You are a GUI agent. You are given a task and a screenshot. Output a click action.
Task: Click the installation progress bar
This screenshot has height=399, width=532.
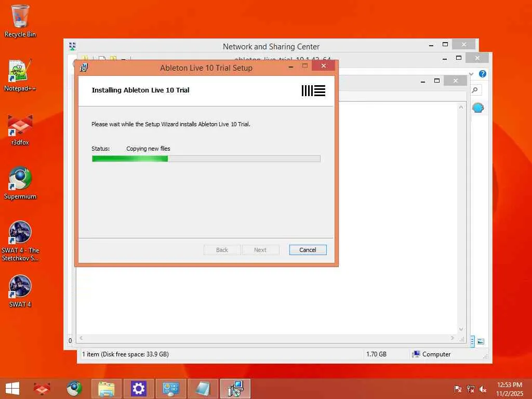click(206, 159)
